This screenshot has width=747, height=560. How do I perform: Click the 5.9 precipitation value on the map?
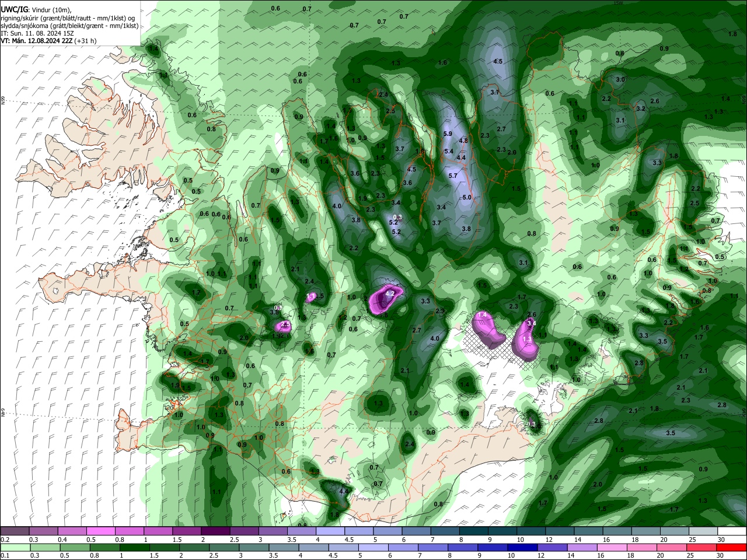tap(448, 134)
